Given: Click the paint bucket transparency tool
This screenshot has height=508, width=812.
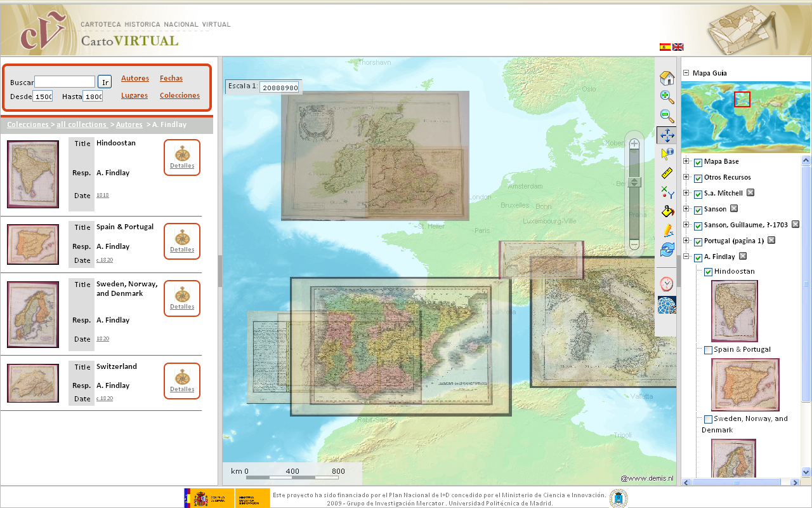Looking at the screenshot, I should (667, 211).
